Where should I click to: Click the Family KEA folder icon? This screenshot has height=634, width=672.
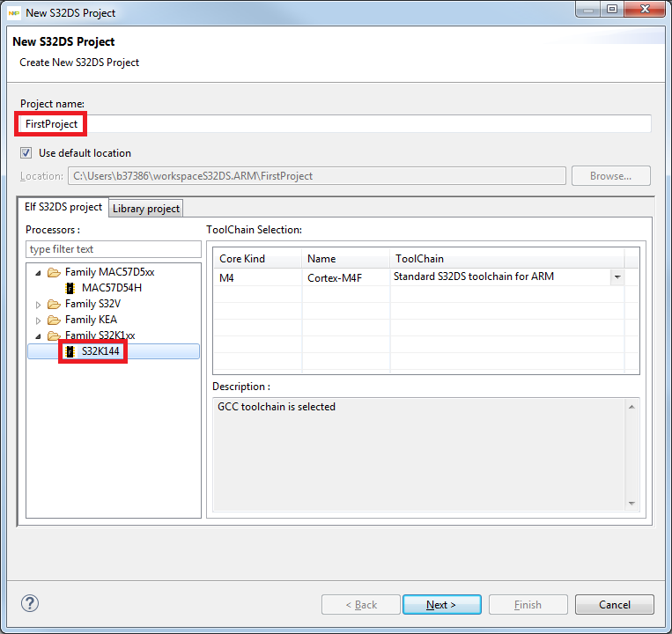pyautogui.click(x=54, y=320)
